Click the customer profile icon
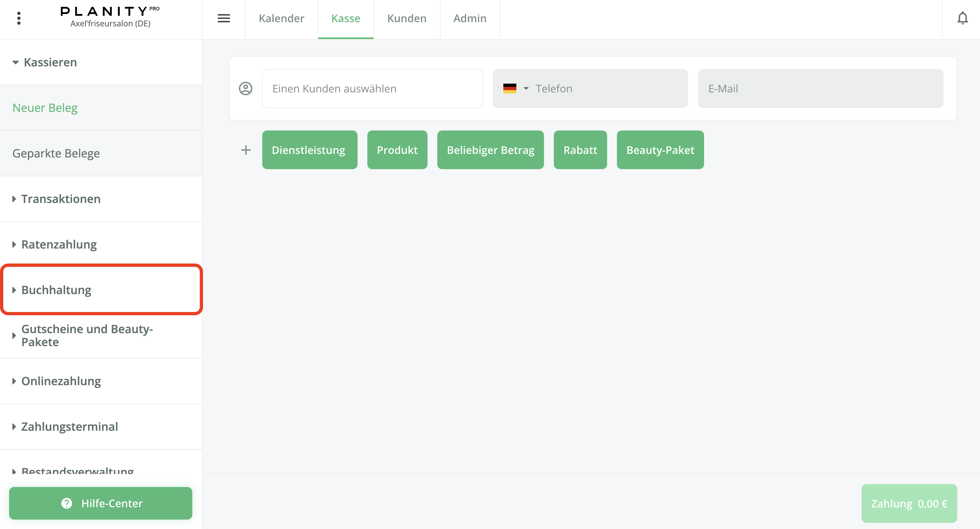The width and height of the screenshot is (980, 529). (x=245, y=88)
